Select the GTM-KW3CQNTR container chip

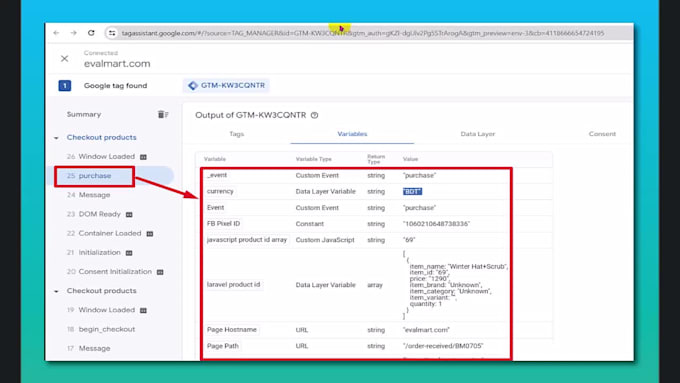coord(226,85)
